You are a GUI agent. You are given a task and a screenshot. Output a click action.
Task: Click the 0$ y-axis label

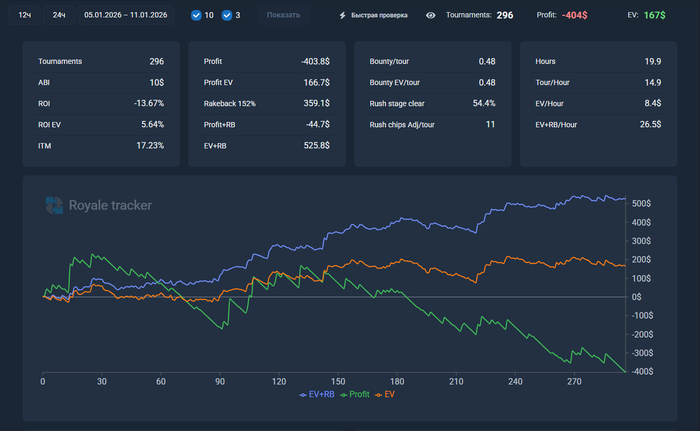pyautogui.click(x=636, y=297)
